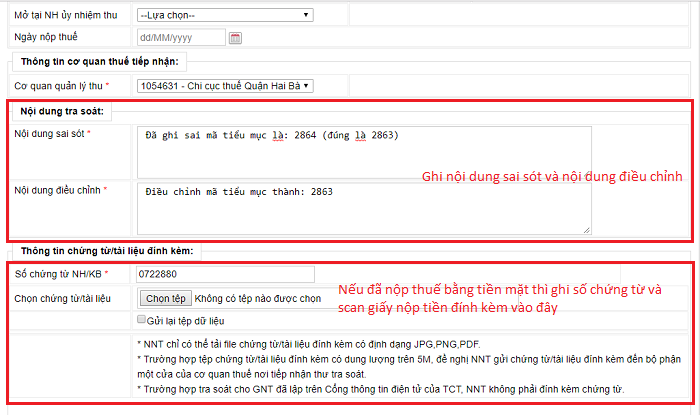Click the "Số chứng từ NH/KB" label

pyautogui.click(x=58, y=274)
